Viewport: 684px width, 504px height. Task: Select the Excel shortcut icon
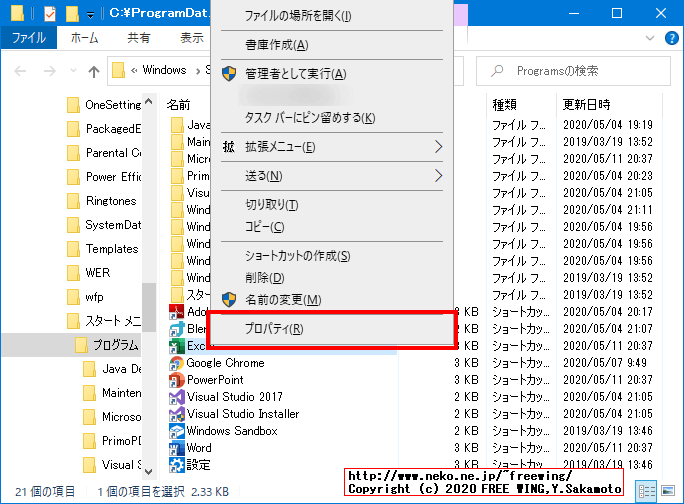click(x=176, y=346)
